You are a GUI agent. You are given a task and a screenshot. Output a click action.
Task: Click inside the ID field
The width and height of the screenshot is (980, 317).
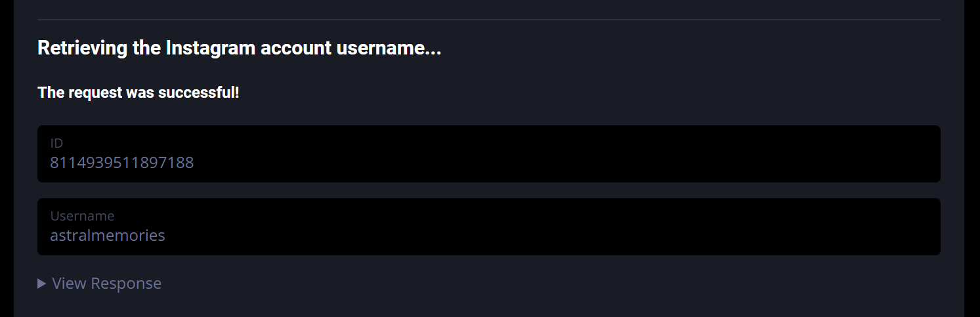coord(488,154)
